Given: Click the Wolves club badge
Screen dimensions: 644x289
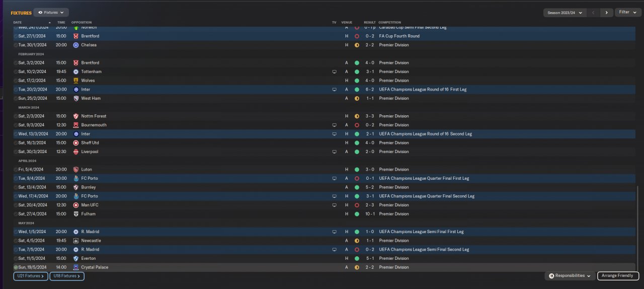Looking at the screenshot, I should click(x=76, y=81).
